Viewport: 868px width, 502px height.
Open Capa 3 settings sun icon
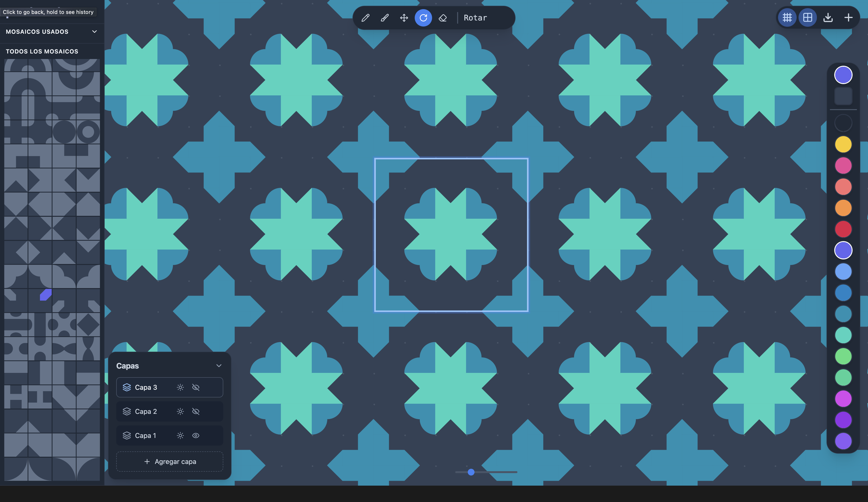pyautogui.click(x=180, y=387)
